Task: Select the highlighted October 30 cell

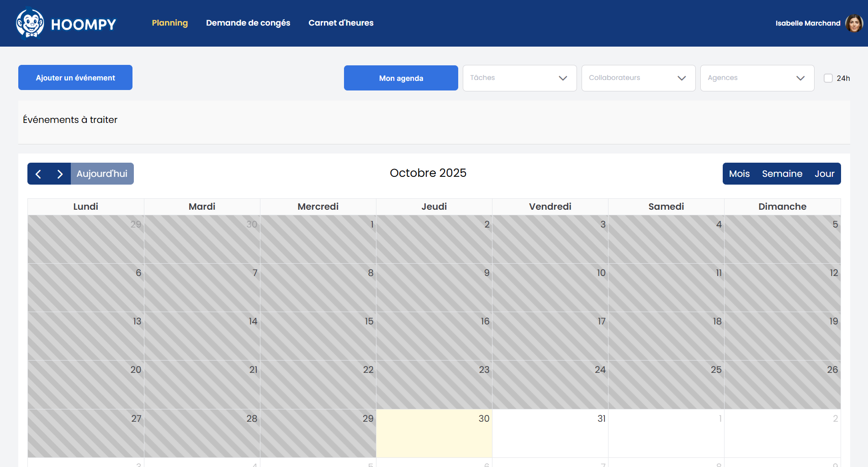Action: [x=434, y=434]
